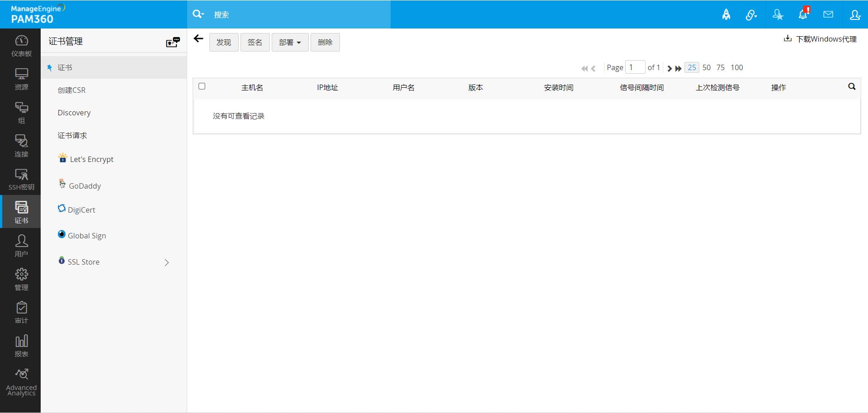Click the IP地址 column header
868x413 pixels.
[x=327, y=87]
